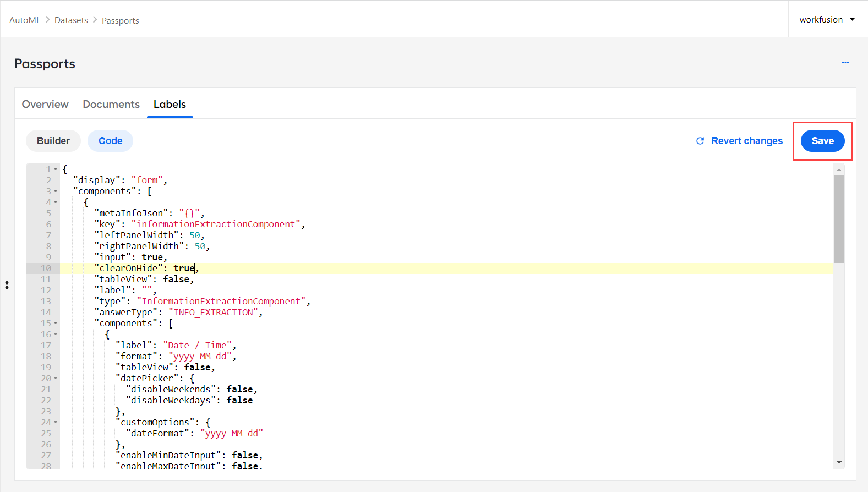The width and height of the screenshot is (868, 492).
Task: Select the Code view toggle
Action: [x=110, y=141]
